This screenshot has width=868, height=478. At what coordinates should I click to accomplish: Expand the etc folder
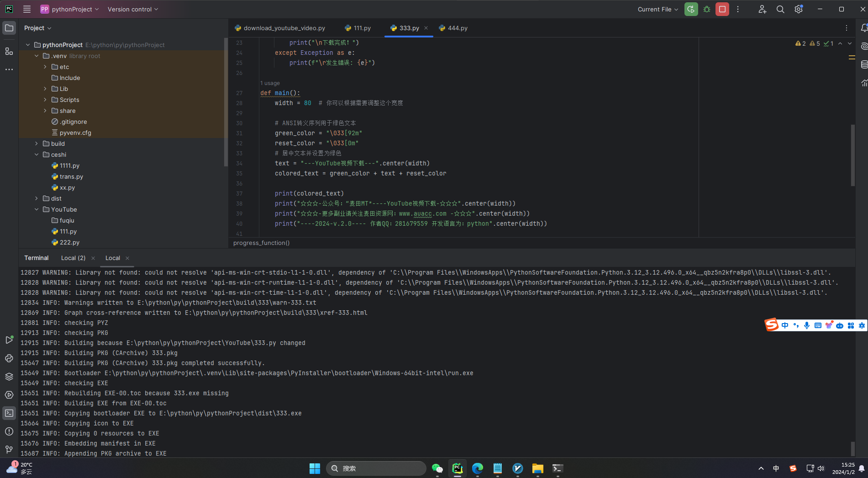coord(45,67)
